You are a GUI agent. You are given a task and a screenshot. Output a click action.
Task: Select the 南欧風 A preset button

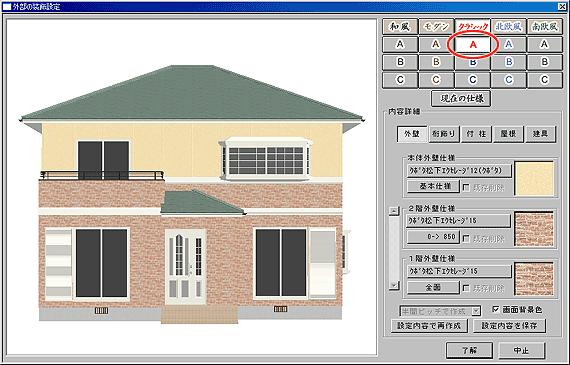tap(544, 44)
